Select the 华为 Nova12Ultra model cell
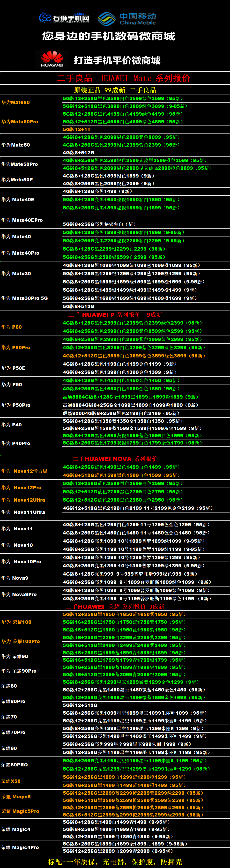Image resolution: width=230 pixels, height=868 pixels. click(31, 500)
